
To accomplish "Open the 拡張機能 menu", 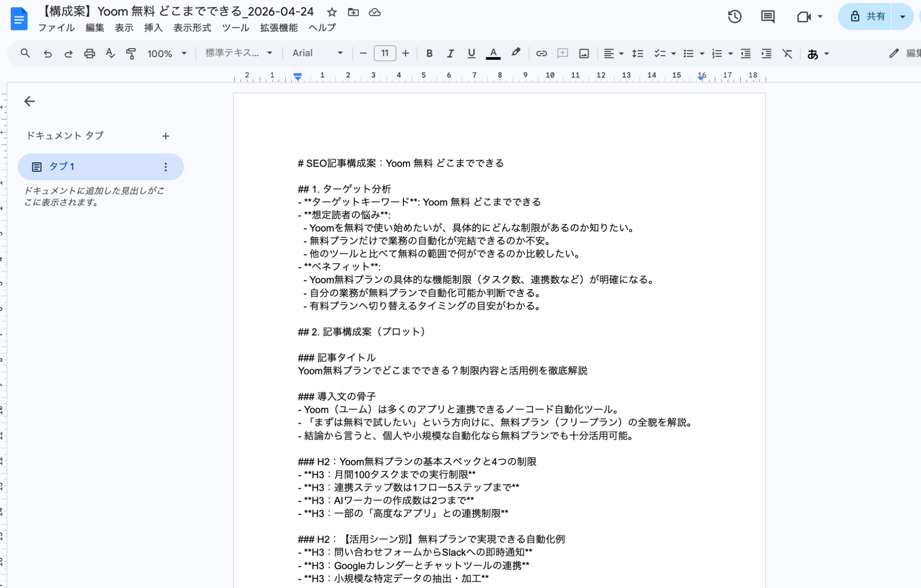I will (279, 28).
